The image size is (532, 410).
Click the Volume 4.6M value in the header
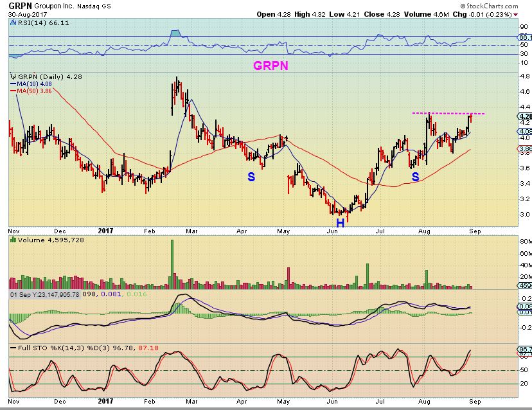pos(427,14)
